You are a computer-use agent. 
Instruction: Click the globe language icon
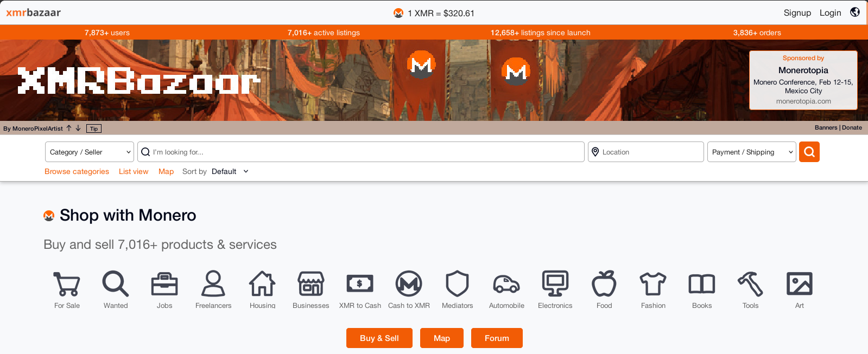pyautogui.click(x=855, y=12)
